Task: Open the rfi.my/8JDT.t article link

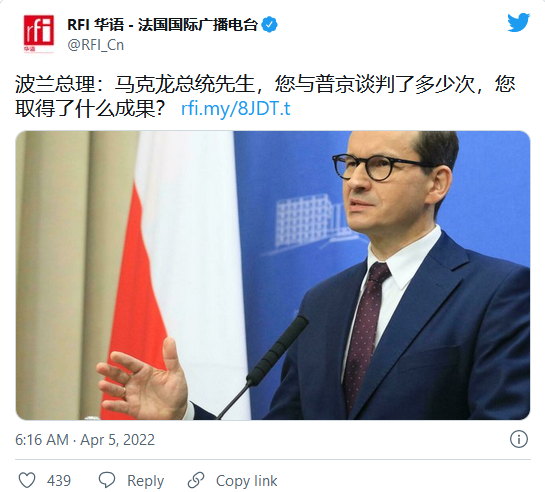Action: (x=236, y=109)
